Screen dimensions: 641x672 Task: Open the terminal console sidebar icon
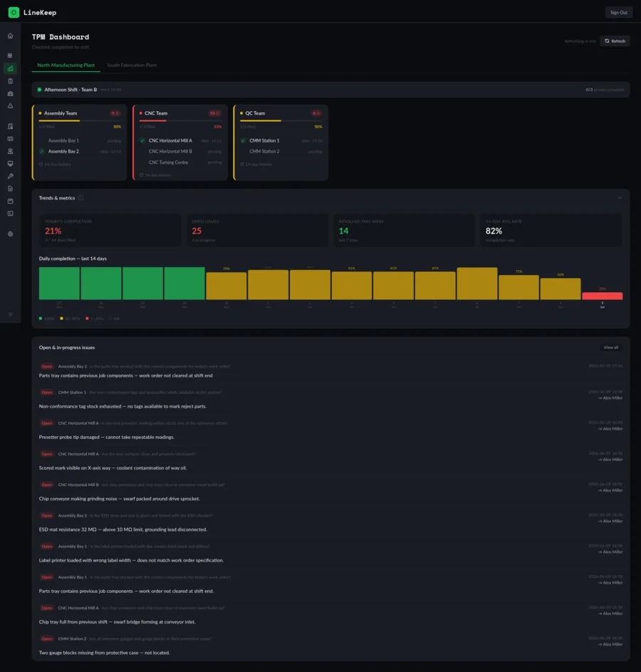click(x=10, y=213)
